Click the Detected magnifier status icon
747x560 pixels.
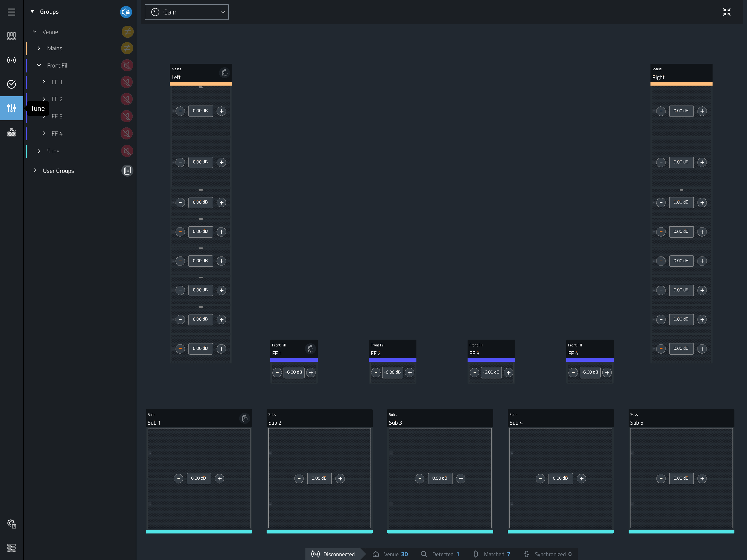[424, 554]
